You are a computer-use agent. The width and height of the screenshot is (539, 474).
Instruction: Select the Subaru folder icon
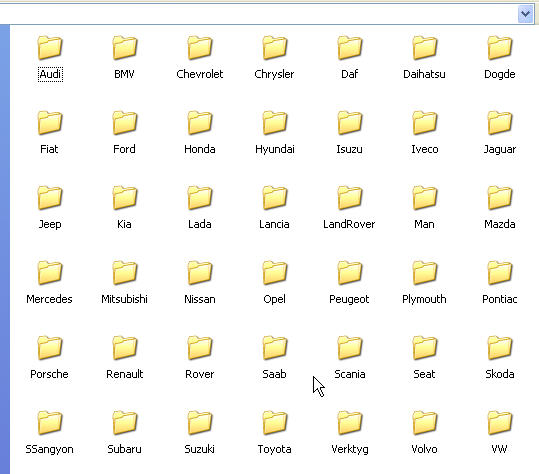(125, 422)
